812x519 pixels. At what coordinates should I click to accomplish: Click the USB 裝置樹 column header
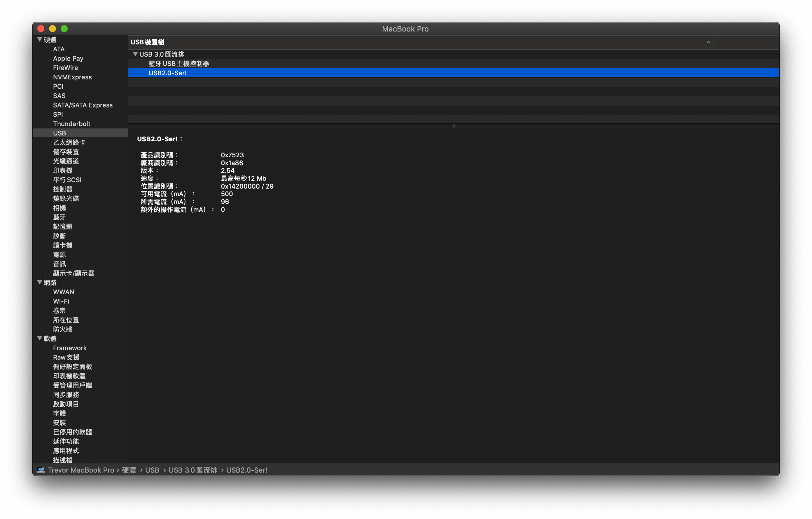[x=147, y=42]
